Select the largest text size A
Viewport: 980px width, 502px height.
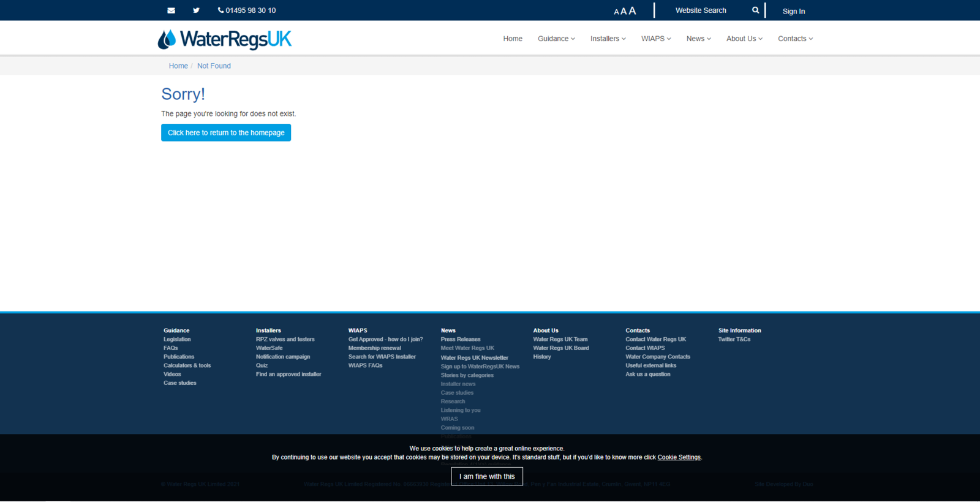tap(632, 10)
